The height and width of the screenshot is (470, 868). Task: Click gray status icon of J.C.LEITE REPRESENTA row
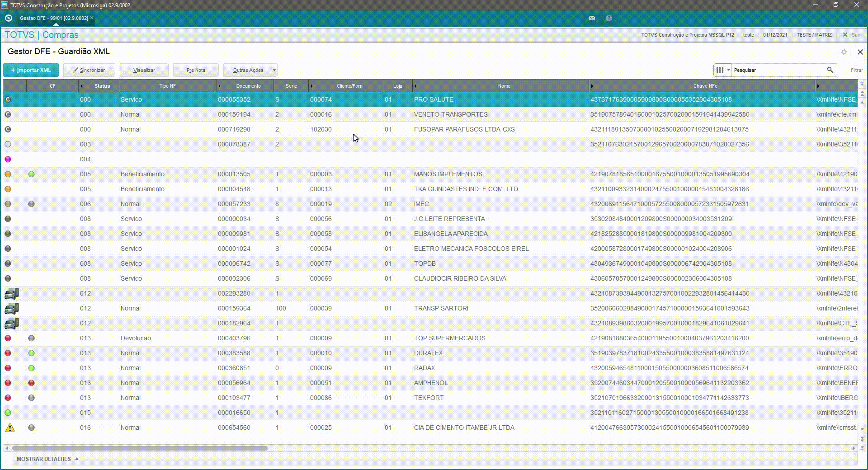(8, 219)
